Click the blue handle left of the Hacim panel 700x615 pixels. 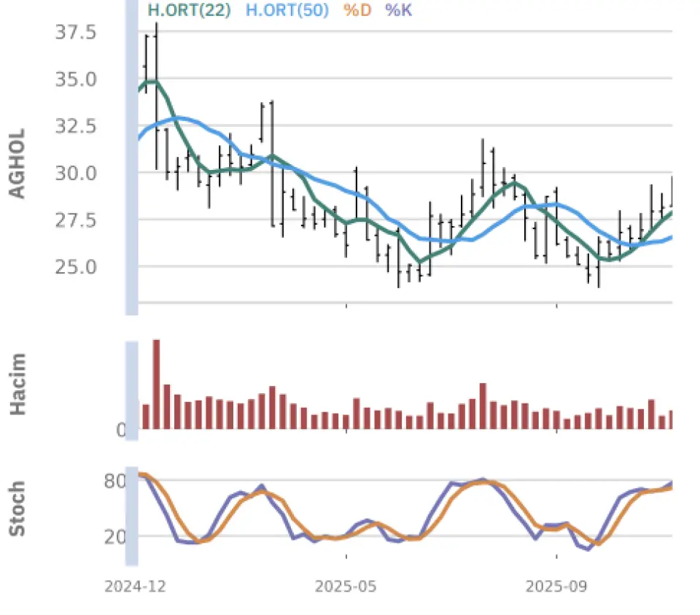click(x=131, y=390)
